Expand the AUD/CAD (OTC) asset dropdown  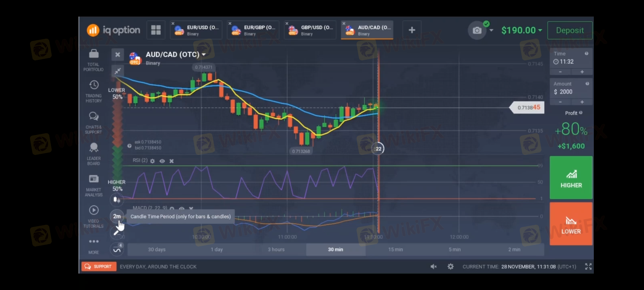[204, 55]
